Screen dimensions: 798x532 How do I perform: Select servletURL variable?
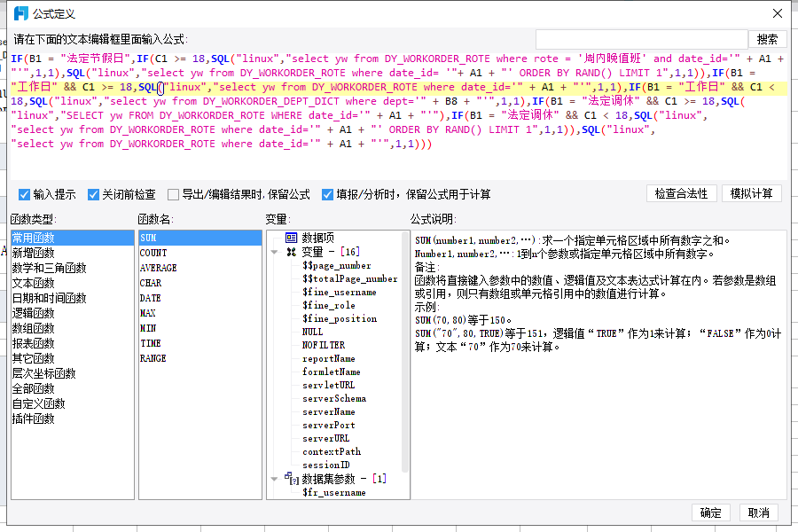point(329,385)
